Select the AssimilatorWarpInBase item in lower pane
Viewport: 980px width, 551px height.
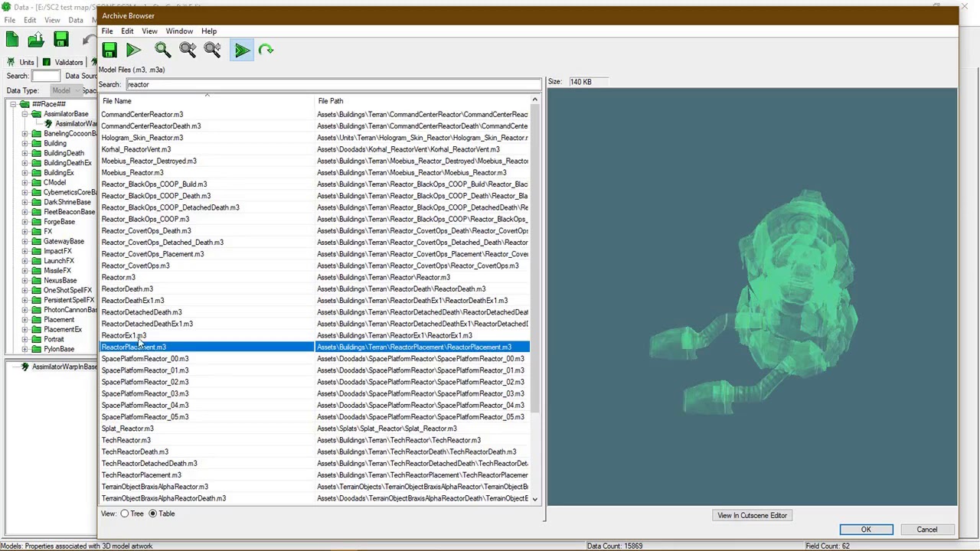(64, 367)
